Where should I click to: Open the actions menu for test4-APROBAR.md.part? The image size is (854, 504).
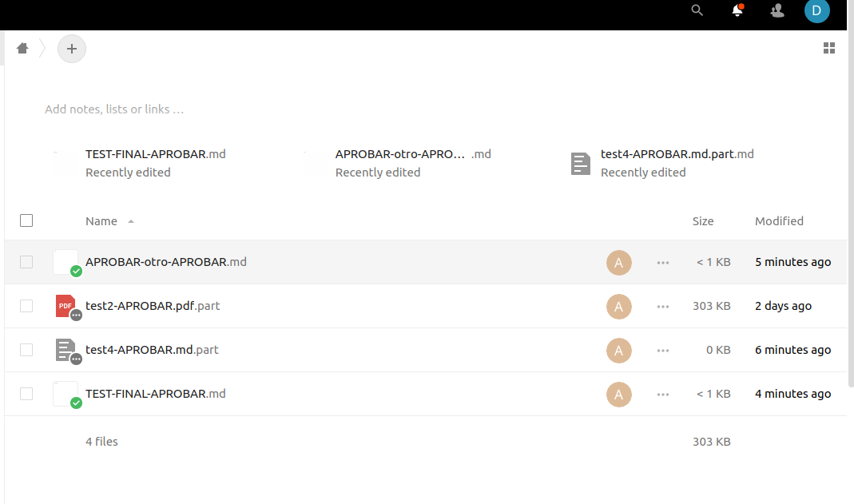click(662, 350)
